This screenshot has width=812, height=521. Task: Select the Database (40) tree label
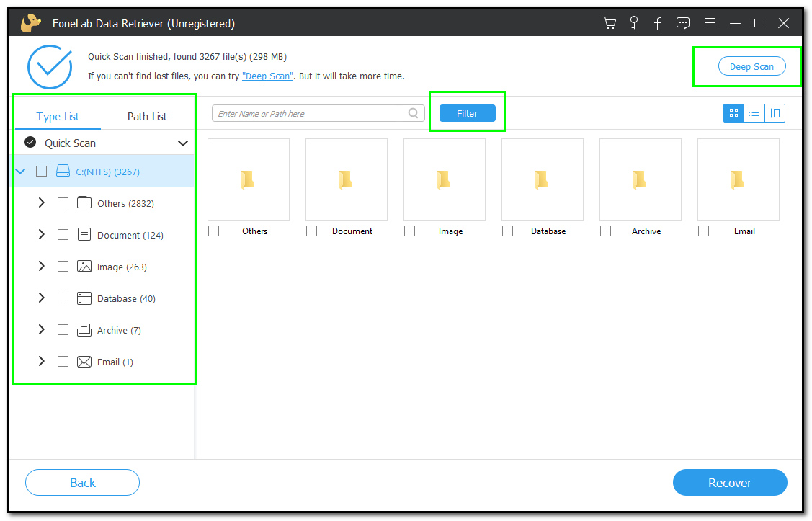coord(126,298)
